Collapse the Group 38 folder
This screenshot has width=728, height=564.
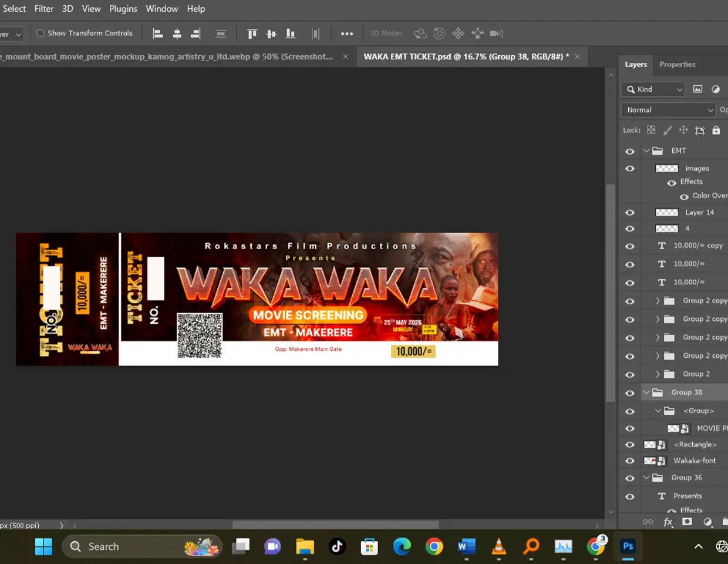[646, 392]
